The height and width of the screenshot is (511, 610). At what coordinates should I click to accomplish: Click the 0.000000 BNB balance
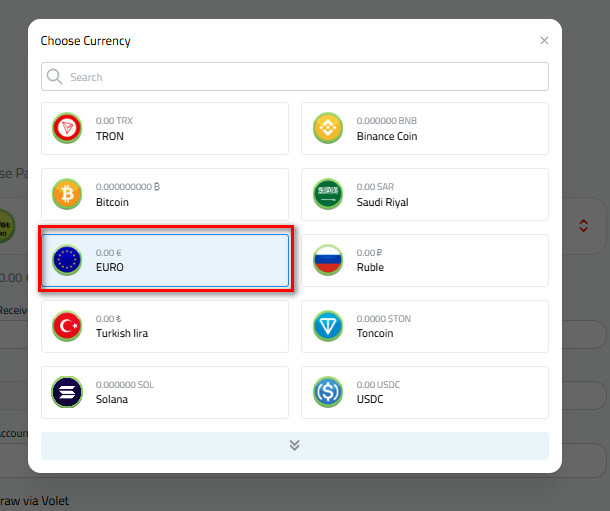[386, 121]
